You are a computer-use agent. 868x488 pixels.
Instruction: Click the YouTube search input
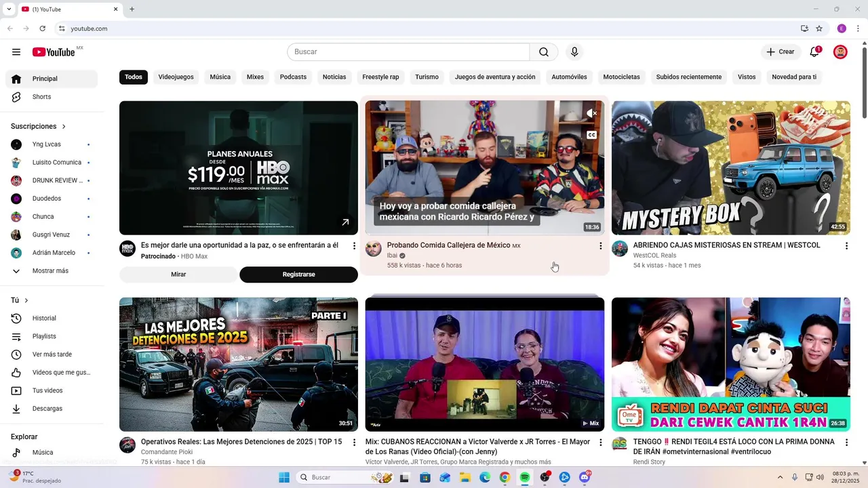coord(408,52)
